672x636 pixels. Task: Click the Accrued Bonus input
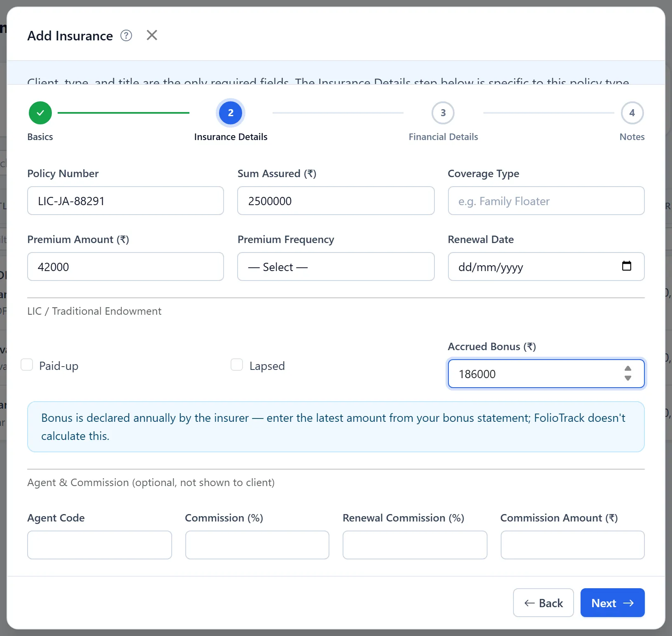click(x=546, y=374)
